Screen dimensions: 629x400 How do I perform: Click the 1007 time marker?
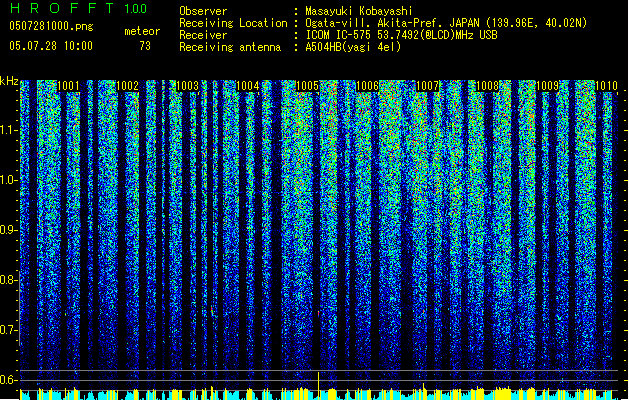428,86
